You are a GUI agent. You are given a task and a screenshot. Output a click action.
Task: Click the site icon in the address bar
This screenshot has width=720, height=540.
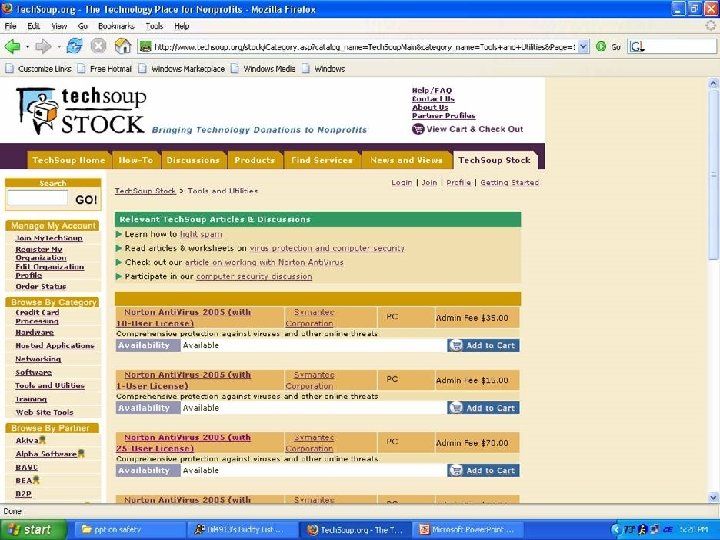click(x=146, y=46)
